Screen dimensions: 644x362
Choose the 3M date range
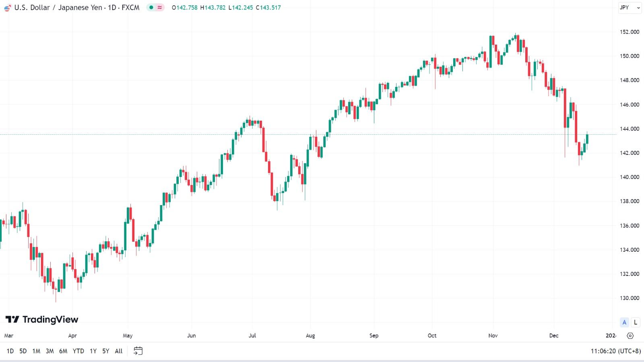pyautogui.click(x=50, y=351)
